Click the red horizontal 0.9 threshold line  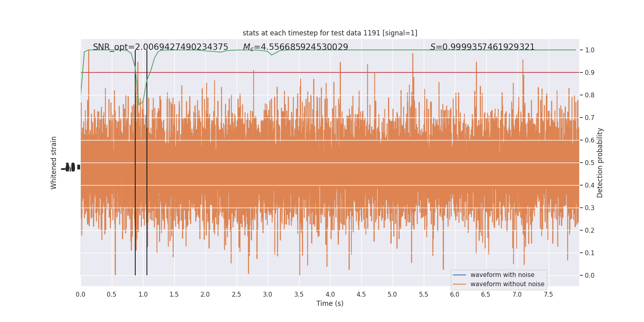pyautogui.click(x=330, y=72)
